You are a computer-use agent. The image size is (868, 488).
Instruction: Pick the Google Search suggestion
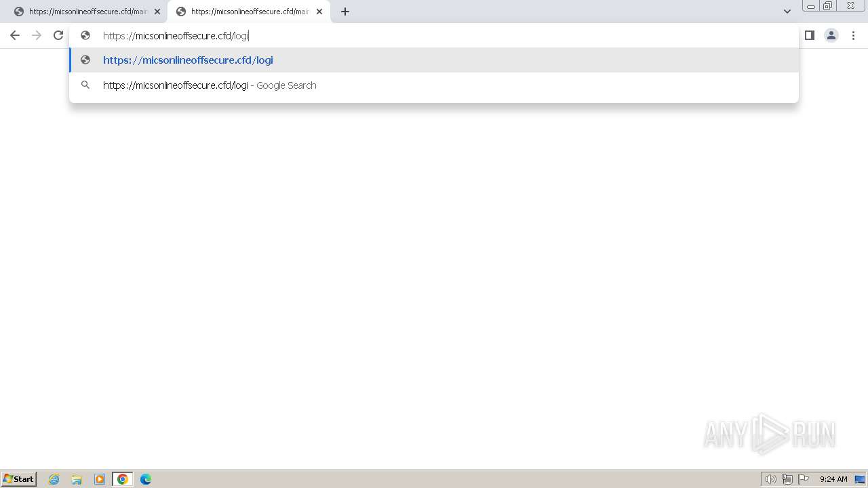[x=434, y=85]
